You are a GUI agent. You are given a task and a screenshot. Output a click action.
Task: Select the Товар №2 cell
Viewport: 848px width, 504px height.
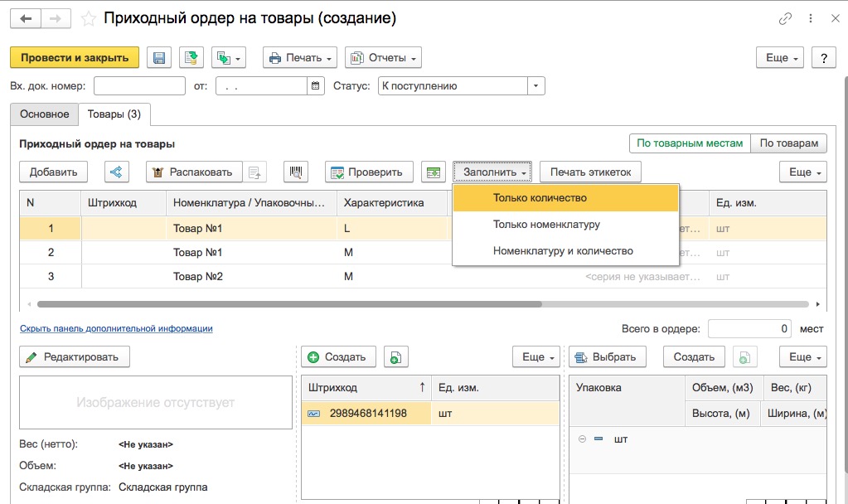coord(251,276)
